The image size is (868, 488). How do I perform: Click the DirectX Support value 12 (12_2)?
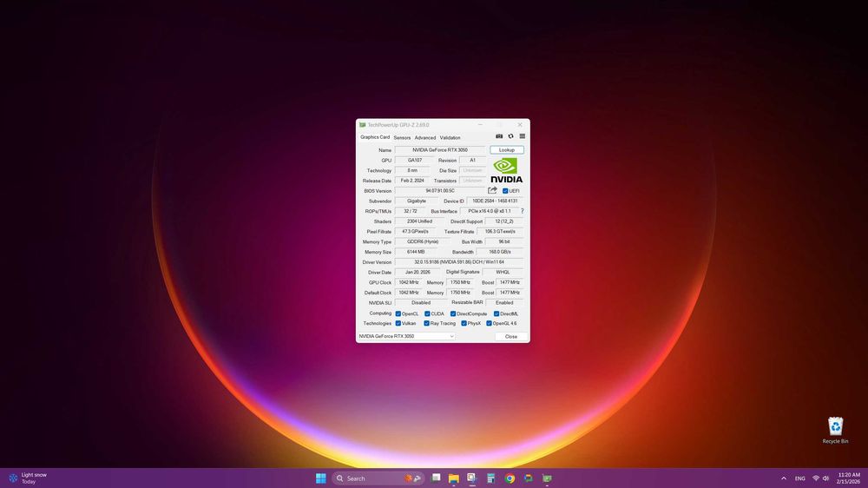coord(504,221)
